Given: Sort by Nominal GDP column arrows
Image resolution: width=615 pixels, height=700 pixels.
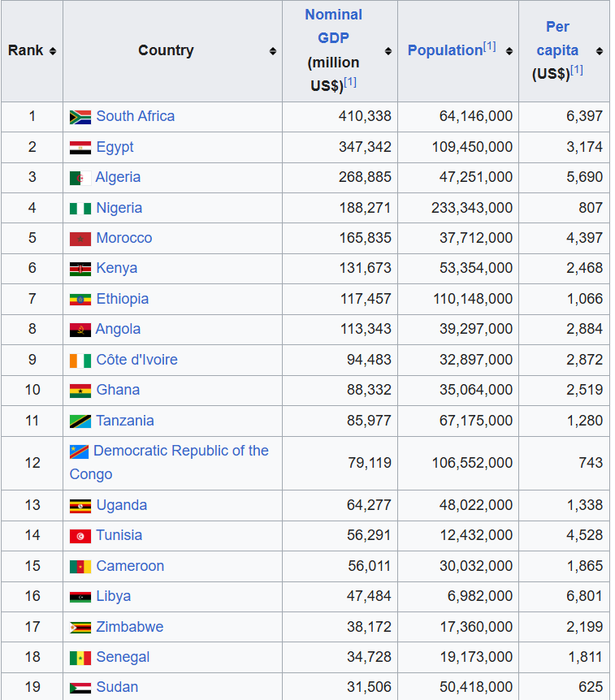Looking at the screenshot, I should point(388,51).
